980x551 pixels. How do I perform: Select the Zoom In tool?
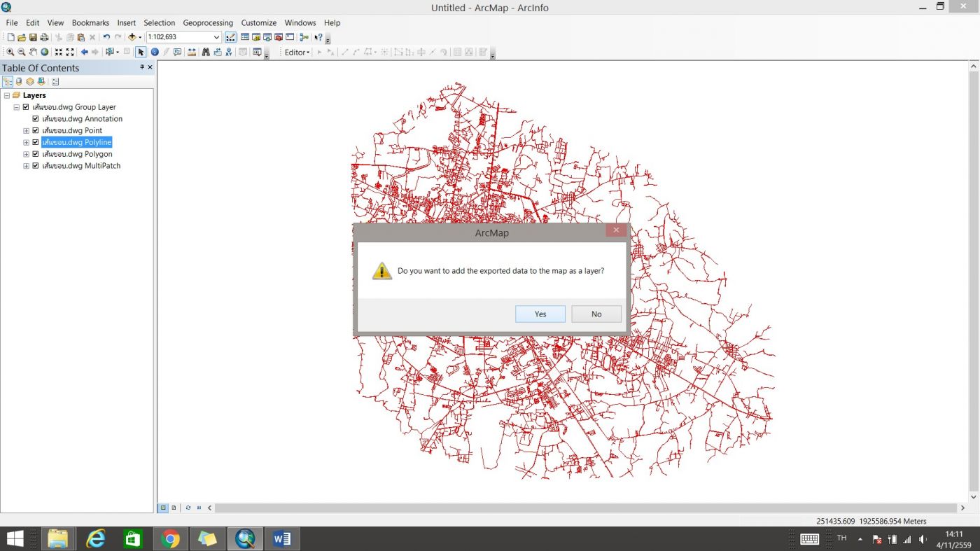point(10,53)
